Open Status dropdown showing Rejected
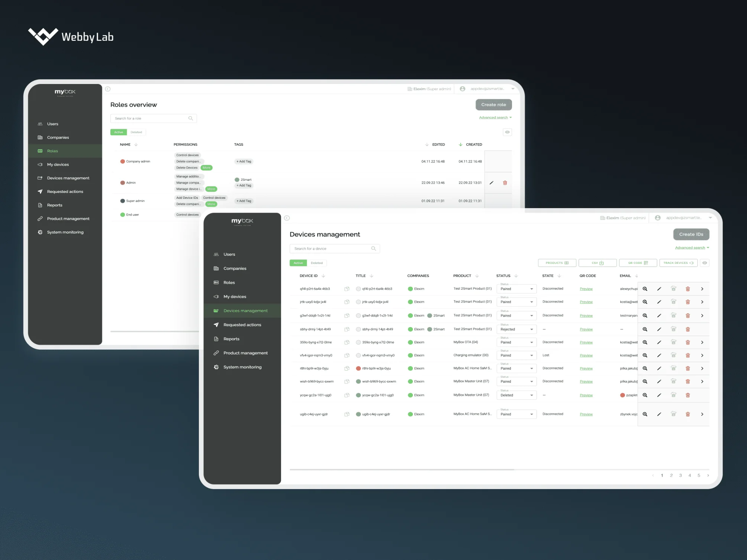The width and height of the screenshot is (747, 560). pyautogui.click(x=516, y=329)
